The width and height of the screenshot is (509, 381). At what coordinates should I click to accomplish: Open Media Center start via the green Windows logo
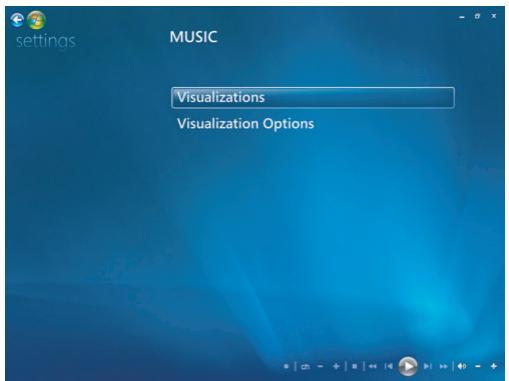(36, 20)
